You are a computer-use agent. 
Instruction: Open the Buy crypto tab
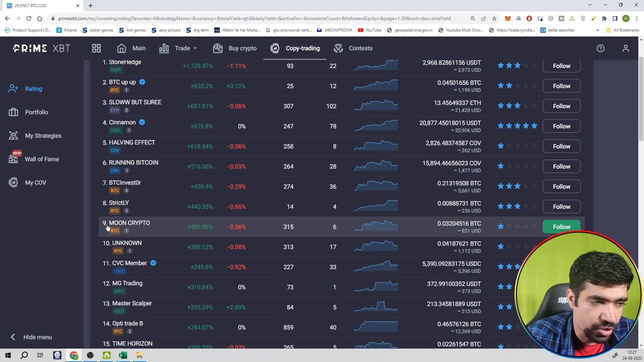[x=234, y=48]
